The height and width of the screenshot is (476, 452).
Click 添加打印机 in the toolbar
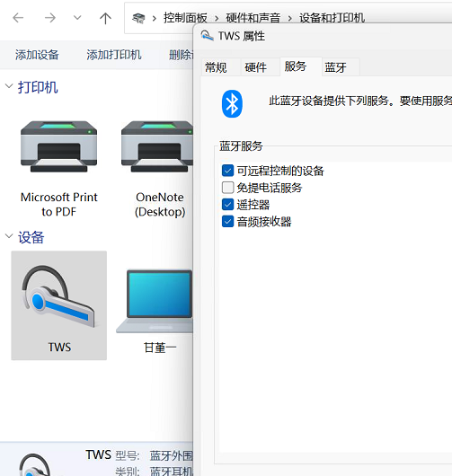click(114, 55)
